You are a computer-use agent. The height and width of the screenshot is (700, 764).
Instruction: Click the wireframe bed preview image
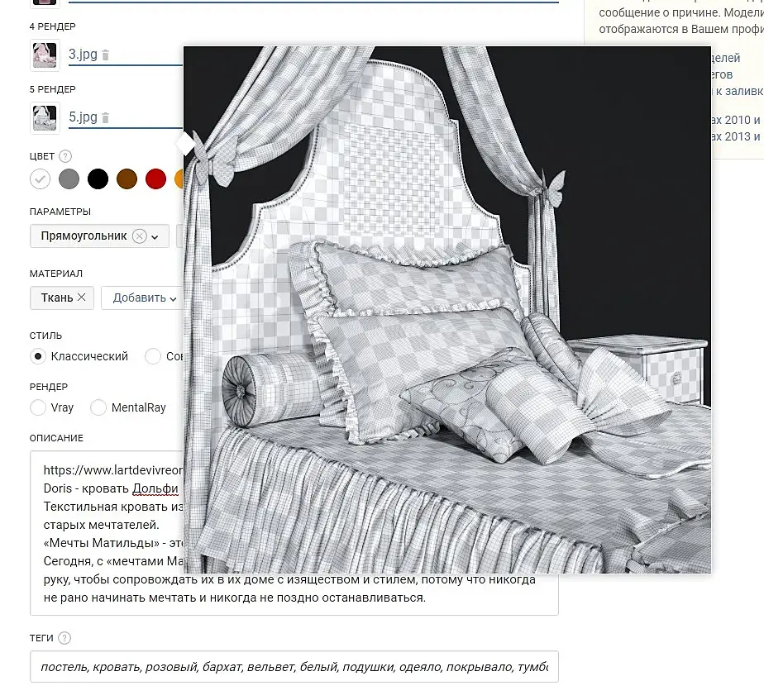[447, 310]
